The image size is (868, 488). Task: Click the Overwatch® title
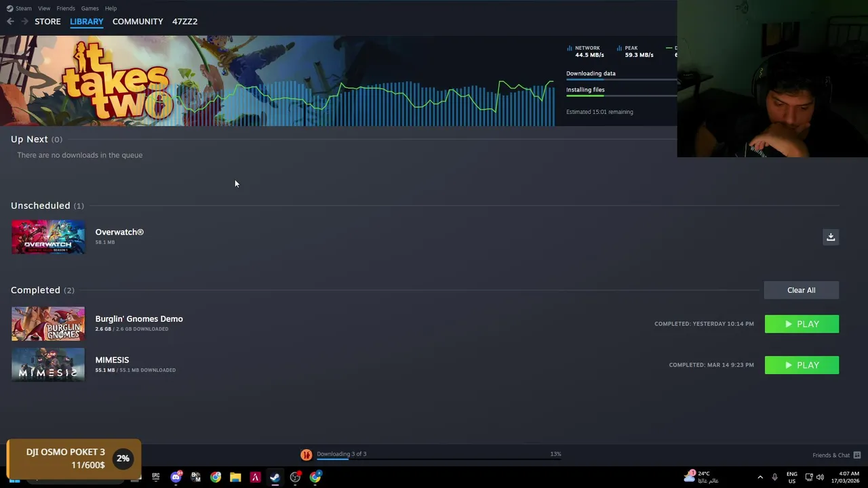119,232
